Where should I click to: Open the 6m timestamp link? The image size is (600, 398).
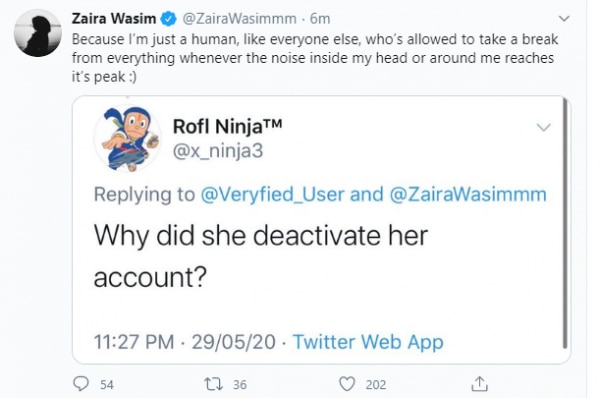(320, 18)
